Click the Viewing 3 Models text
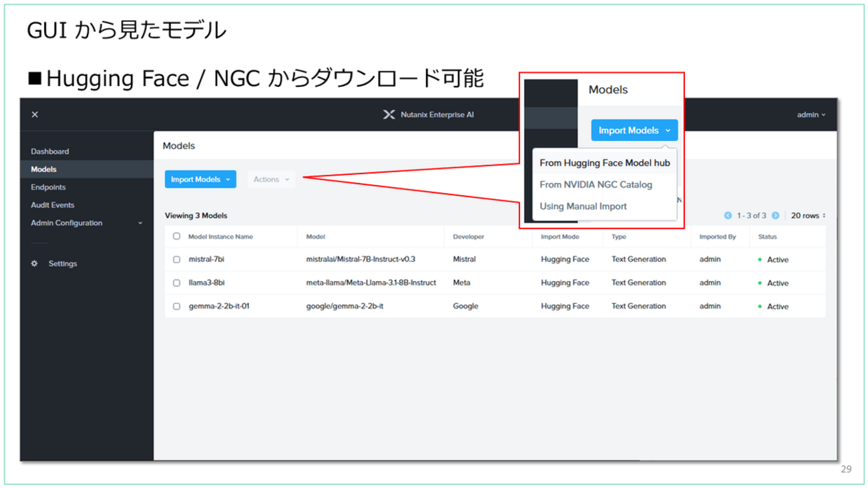 coord(196,216)
